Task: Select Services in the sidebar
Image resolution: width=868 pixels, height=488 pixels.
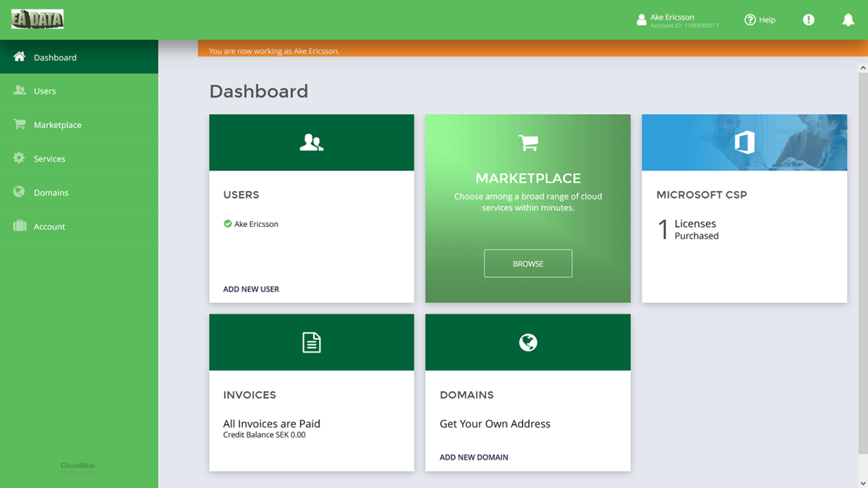Action: point(49,159)
